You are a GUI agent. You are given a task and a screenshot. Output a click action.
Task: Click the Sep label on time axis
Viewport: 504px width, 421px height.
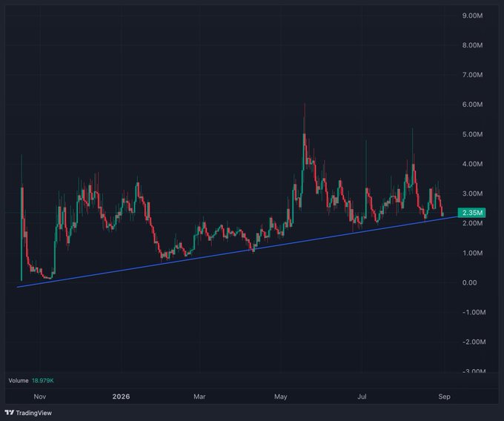444,397
